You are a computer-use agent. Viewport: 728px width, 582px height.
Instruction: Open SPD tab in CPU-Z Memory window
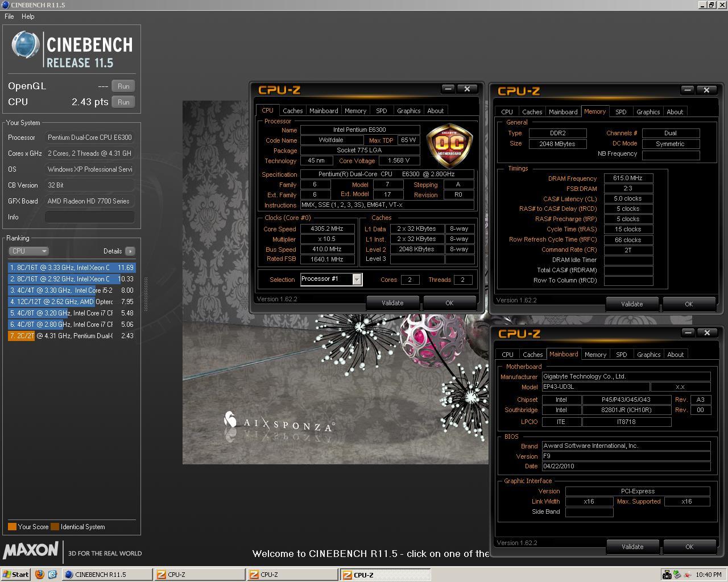(x=621, y=112)
